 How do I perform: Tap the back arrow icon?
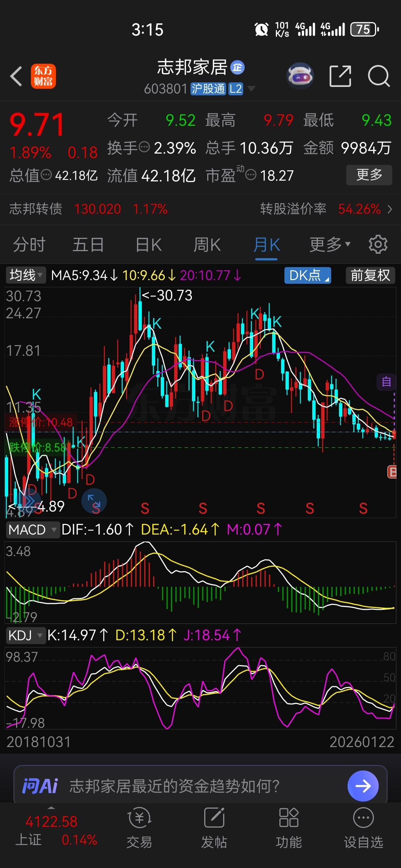click(x=16, y=76)
